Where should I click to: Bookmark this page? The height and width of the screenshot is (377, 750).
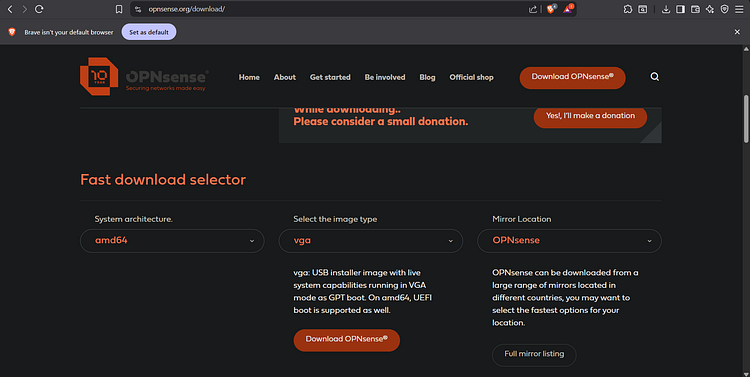[119, 9]
